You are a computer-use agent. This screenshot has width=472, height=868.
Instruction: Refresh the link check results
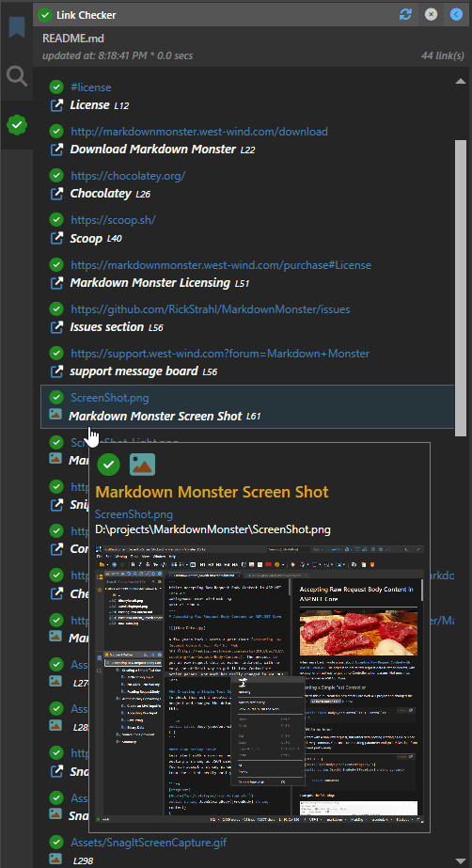point(405,14)
